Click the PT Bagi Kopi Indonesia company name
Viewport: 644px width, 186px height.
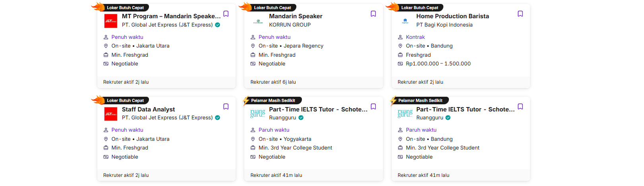pyautogui.click(x=445, y=25)
